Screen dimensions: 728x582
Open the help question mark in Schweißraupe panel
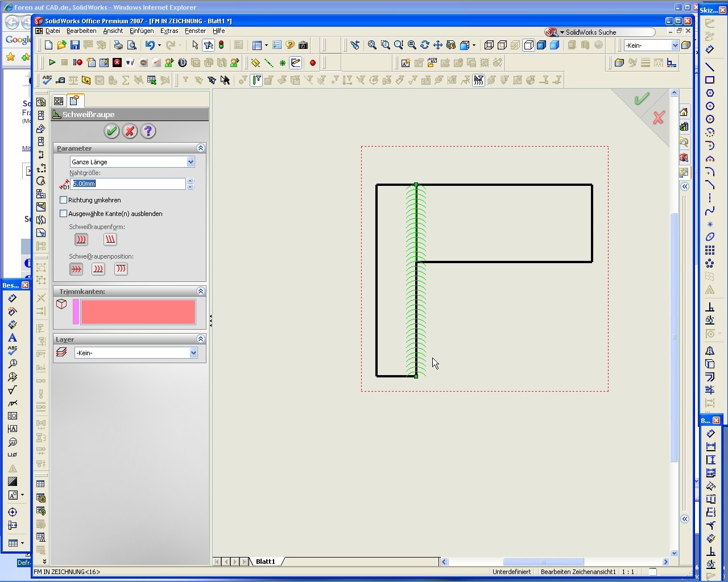pos(148,131)
